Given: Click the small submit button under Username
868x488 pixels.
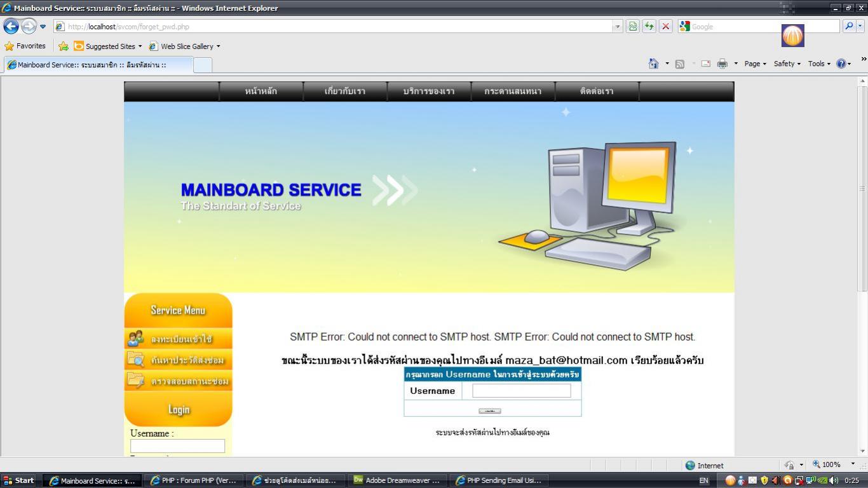Looking at the screenshot, I should click(x=489, y=410).
